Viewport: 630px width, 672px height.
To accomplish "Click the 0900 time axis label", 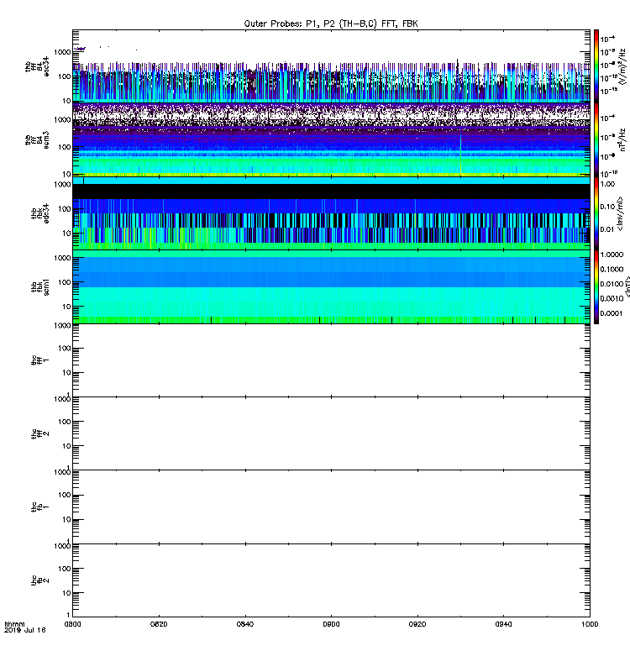I will (331, 624).
